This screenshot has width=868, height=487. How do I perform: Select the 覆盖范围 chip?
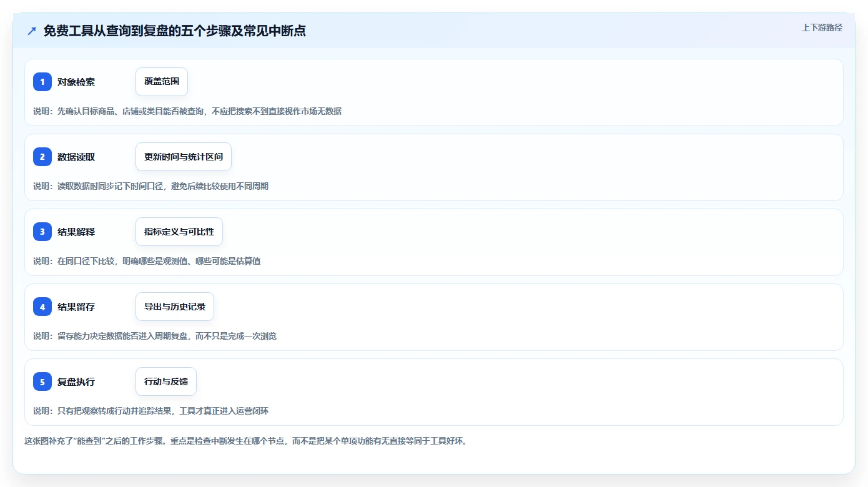click(x=162, y=82)
